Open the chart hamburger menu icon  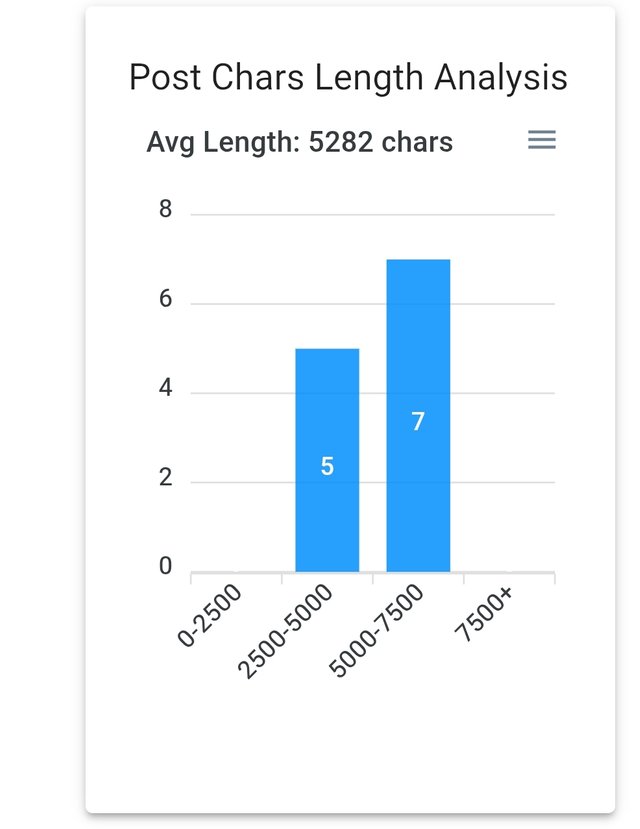pyautogui.click(x=542, y=140)
